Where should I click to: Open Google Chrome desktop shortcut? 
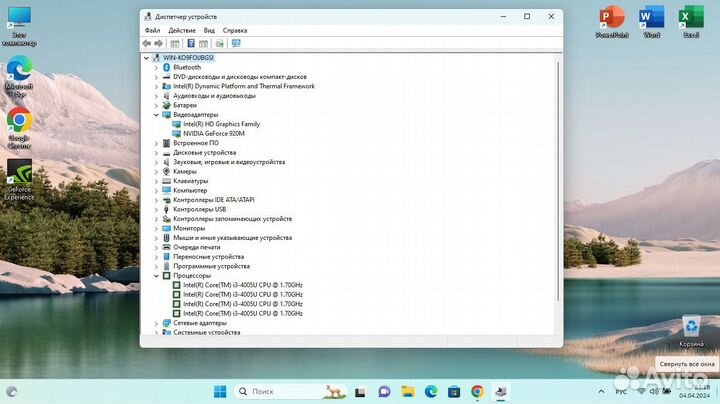click(x=19, y=128)
